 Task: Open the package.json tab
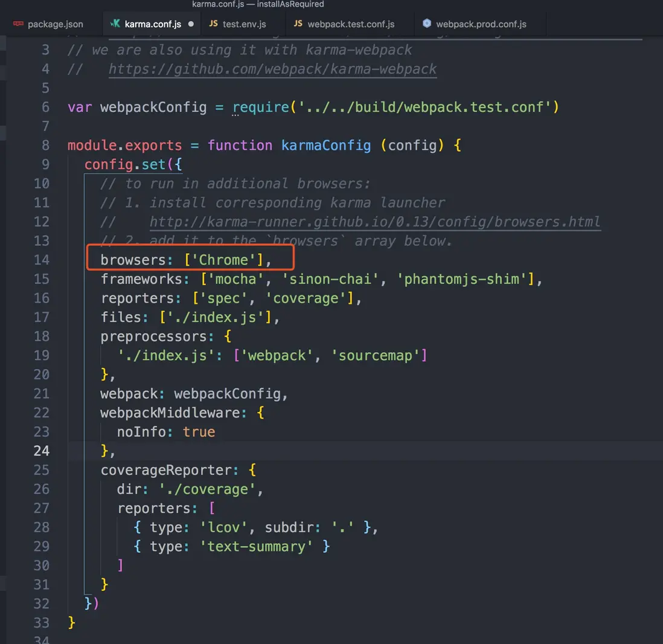pyautogui.click(x=56, y=24)
